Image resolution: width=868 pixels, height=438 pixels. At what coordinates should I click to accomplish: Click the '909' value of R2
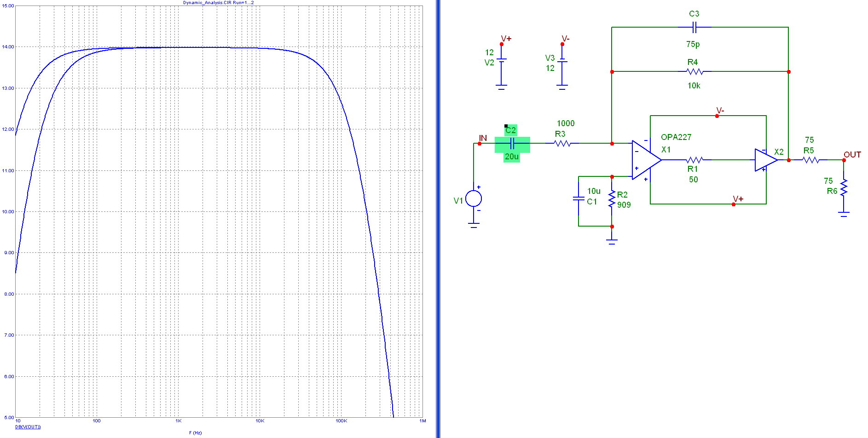point(624,205)
